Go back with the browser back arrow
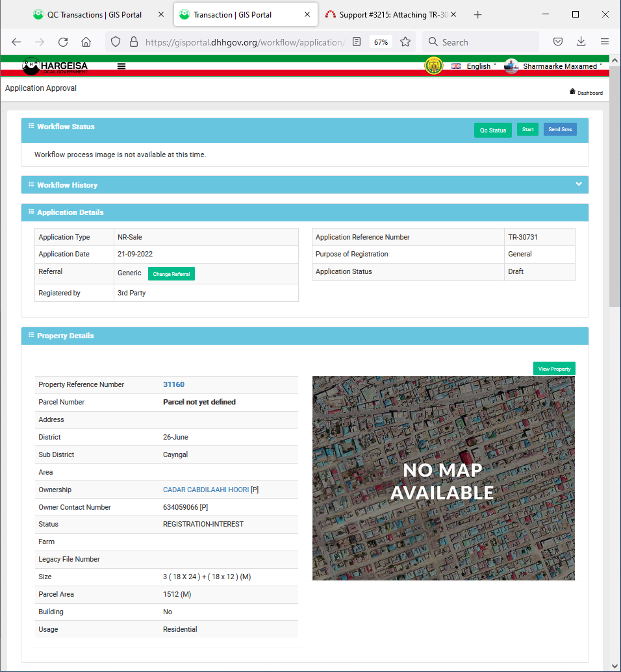The width and height of the screenshot is (621, 672). (16, 42)
